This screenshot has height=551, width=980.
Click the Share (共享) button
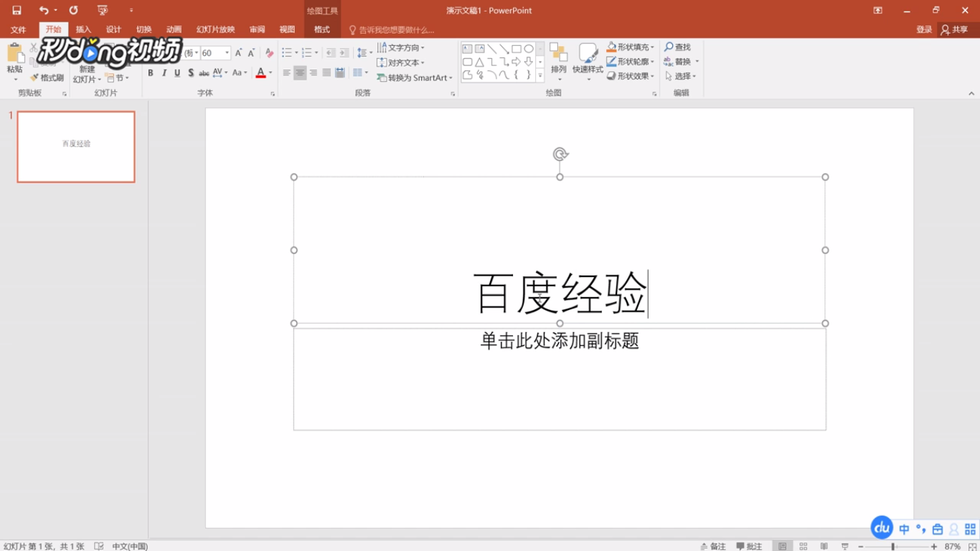coord(955,29)
